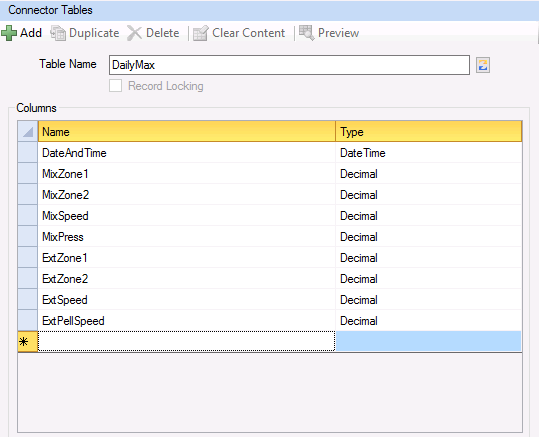540x437 pixels.
Task: Select the MixSpeed name cell
Action: click(x=187, y=216)
